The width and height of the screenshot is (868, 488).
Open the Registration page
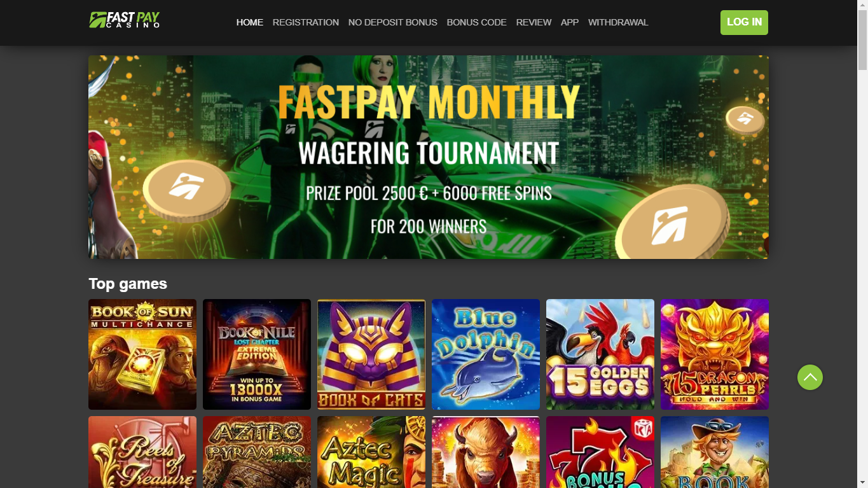point(306,22)
